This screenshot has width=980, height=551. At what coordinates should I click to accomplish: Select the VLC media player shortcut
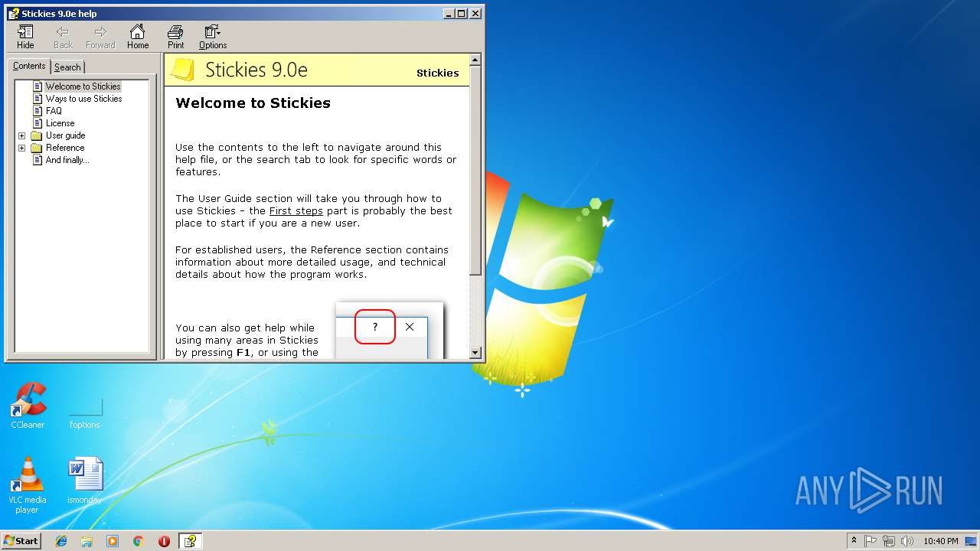(x=28, y=485)
